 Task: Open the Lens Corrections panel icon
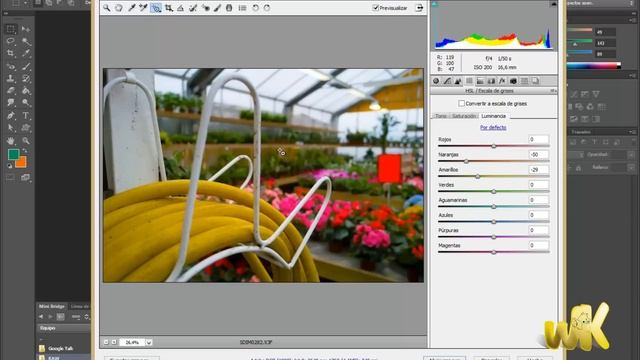(491, 81)
